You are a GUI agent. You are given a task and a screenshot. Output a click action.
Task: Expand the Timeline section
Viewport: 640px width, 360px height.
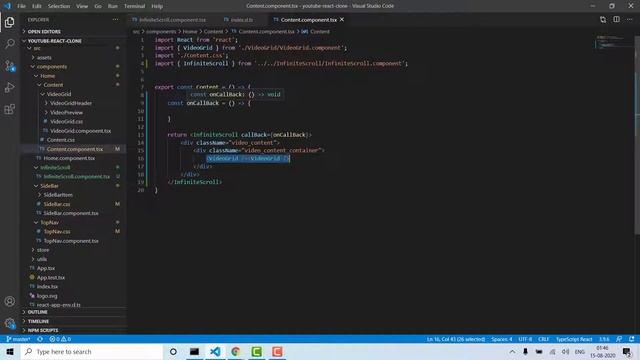coord(38,321)
